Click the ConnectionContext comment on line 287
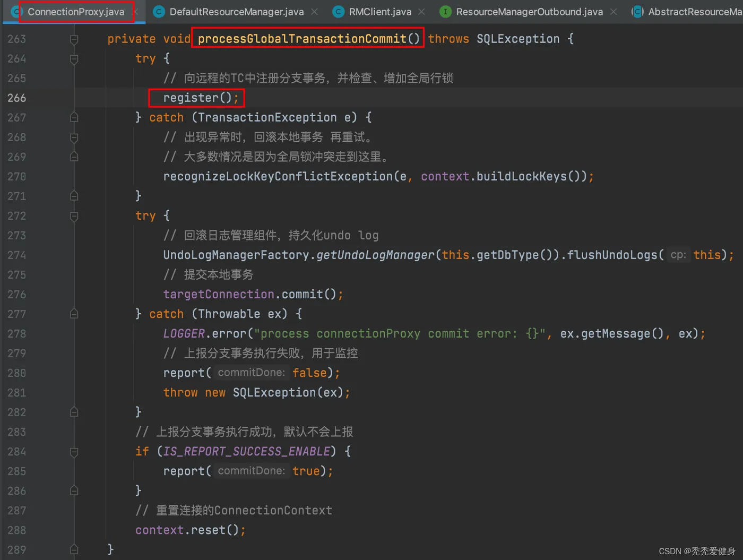The height and width of the screenshot is (560, 743). pyautogui.click(x=234, y=510)
